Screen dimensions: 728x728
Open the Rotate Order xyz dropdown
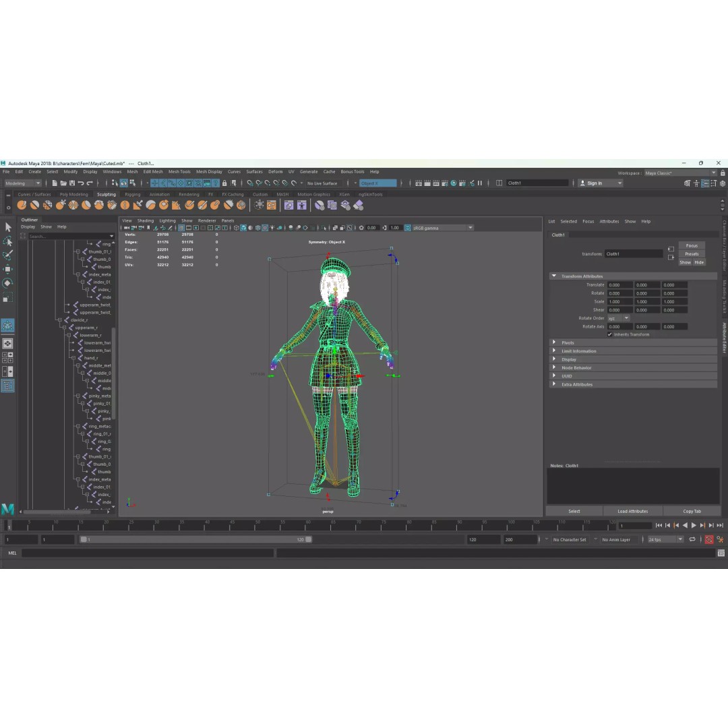[619, 318]
